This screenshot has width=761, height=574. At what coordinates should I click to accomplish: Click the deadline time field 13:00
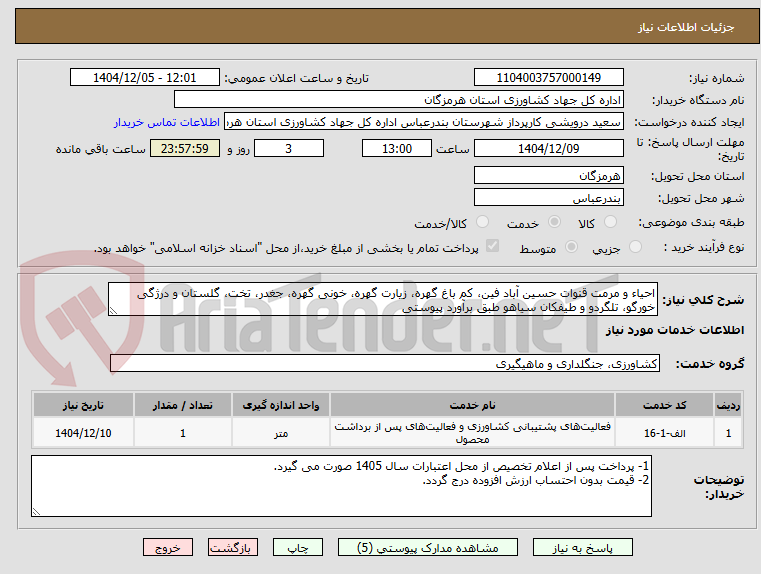coord(397,148)
